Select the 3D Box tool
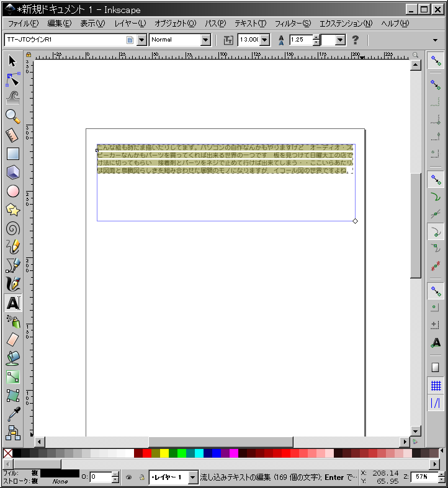This screenshot has height=488, width=448. click(x=12, y=172)
